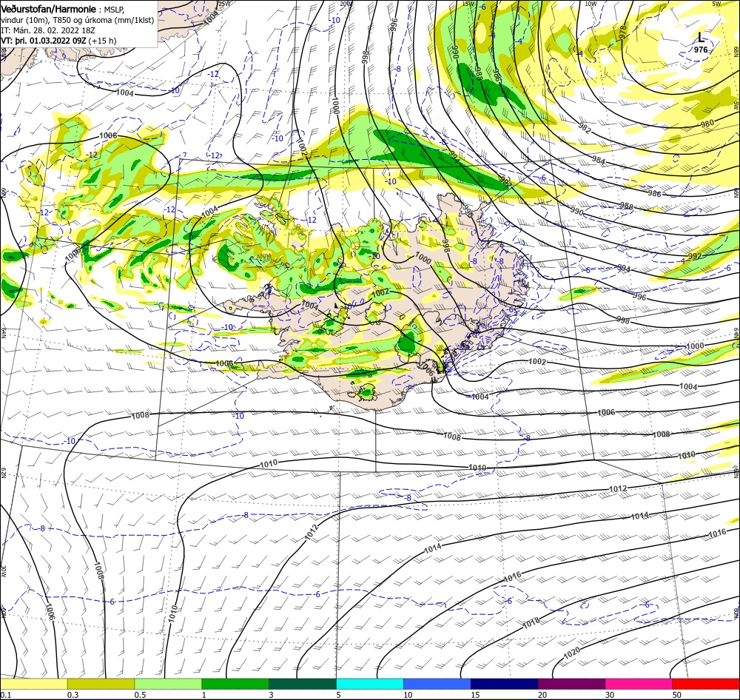Click the light green 0.5 legend swatch
This screenshot has width=740, height=700.
coord(168,684)
